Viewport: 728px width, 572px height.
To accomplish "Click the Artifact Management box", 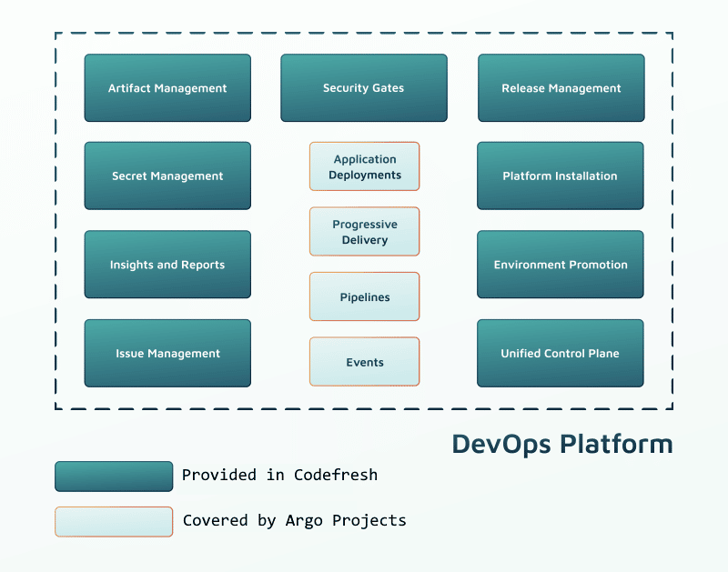I will coord(167,87).
